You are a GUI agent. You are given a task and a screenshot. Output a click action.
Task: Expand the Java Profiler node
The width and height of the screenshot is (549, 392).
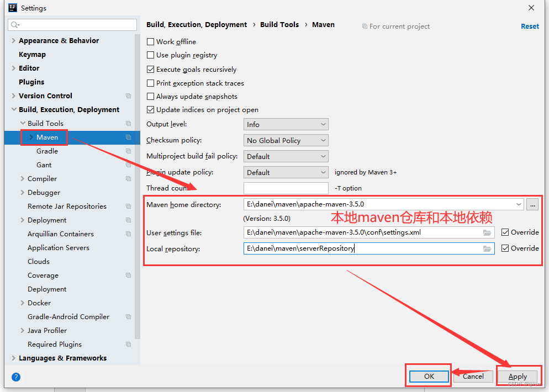23,331
